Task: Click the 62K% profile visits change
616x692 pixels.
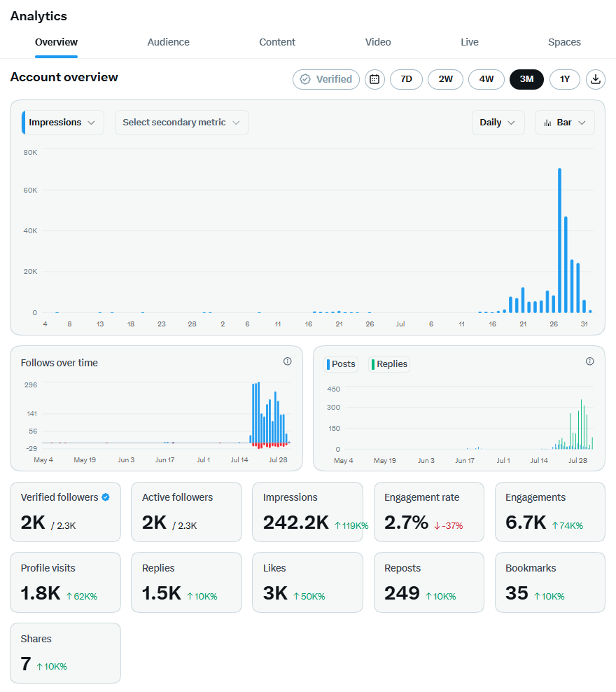Action: tap(82, 596)
